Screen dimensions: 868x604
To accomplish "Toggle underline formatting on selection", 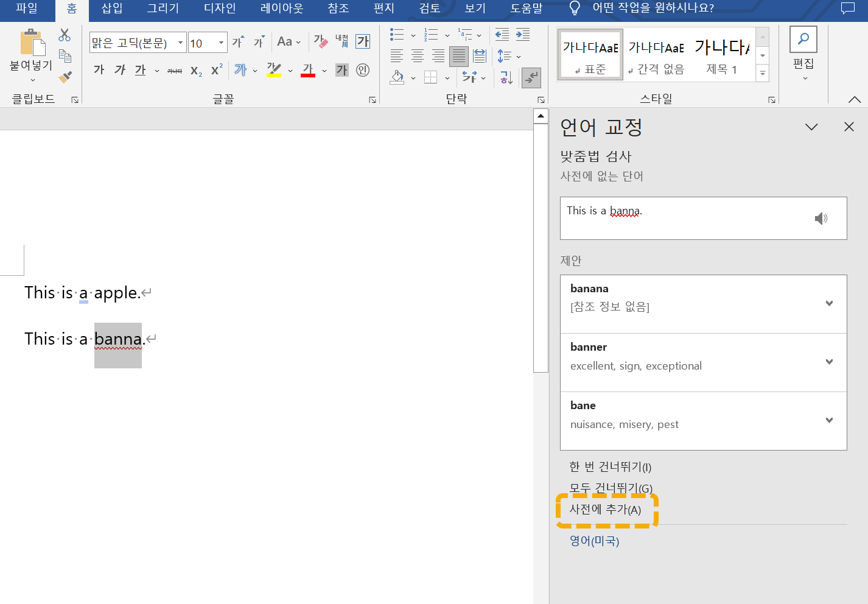I will coord(139,70).
